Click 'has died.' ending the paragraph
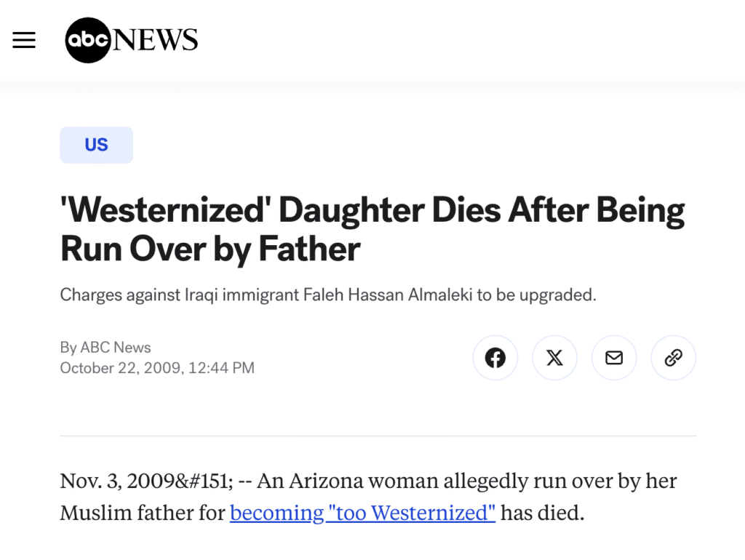The image size is (745, 560). click(543, 513)
